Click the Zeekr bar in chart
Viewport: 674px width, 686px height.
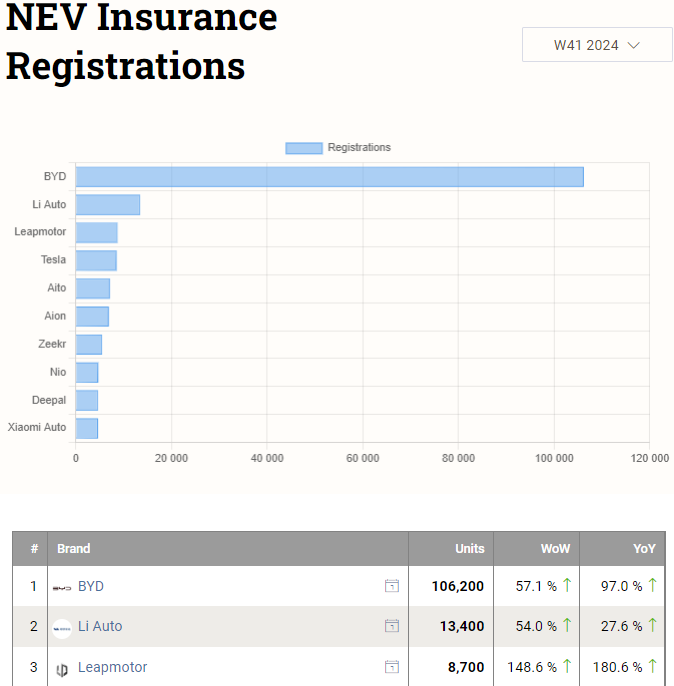point(89,345)
